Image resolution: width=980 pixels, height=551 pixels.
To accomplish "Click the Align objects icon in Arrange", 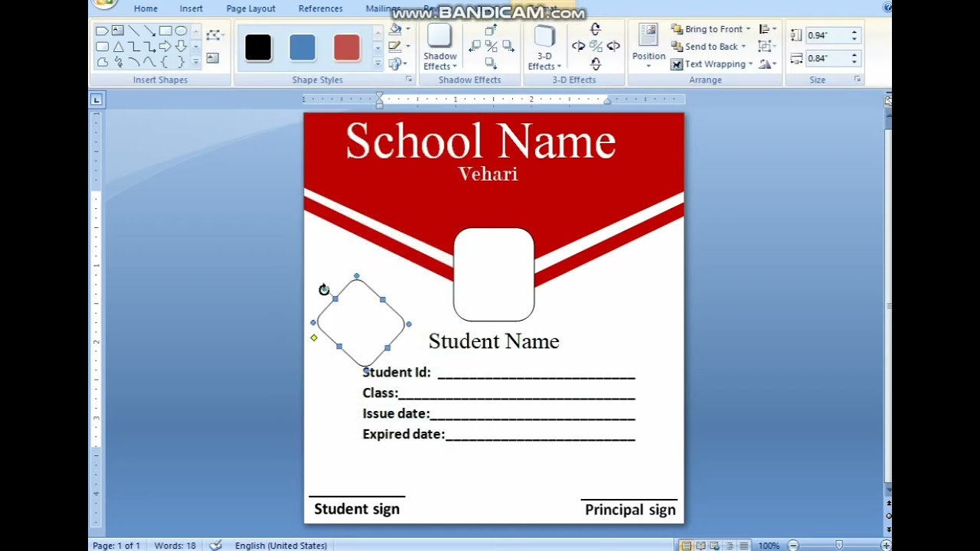I will click(767, 29).
